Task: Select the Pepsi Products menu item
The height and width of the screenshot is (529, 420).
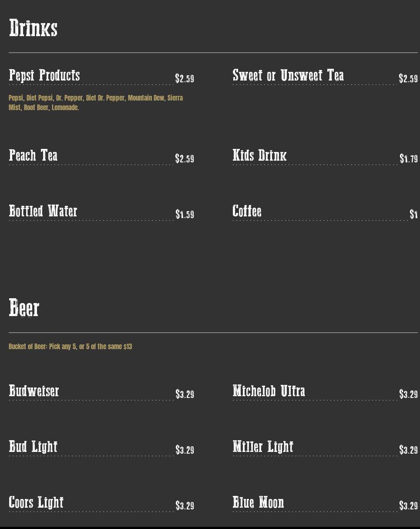Action: tap(44, 75)
